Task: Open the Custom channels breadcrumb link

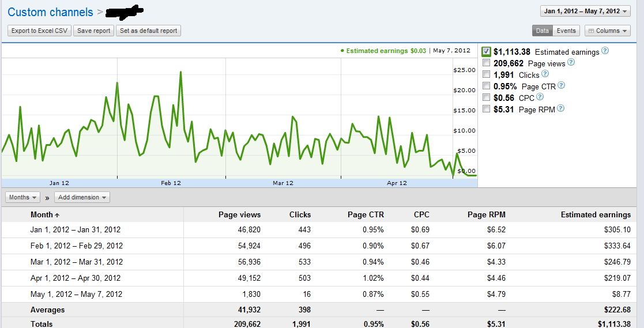Action: pyautogui.click(x=50, y=12)
